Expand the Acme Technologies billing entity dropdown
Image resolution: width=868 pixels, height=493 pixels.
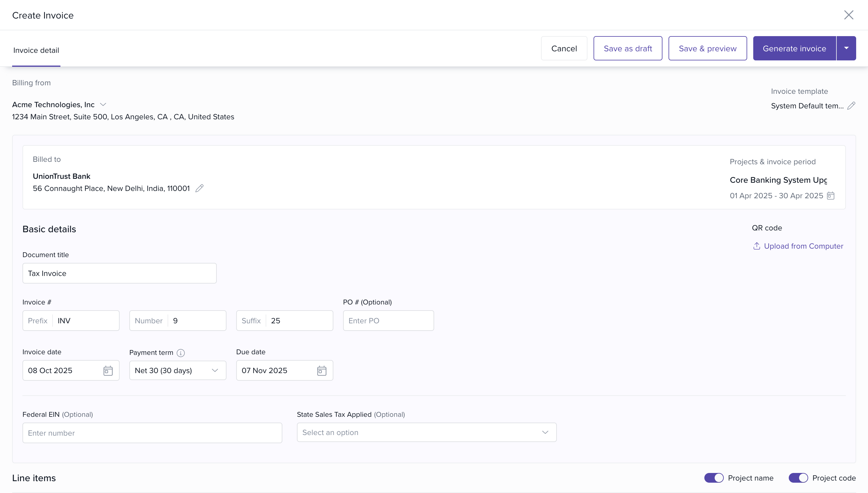pyautogui.click(x=103, y=105)
